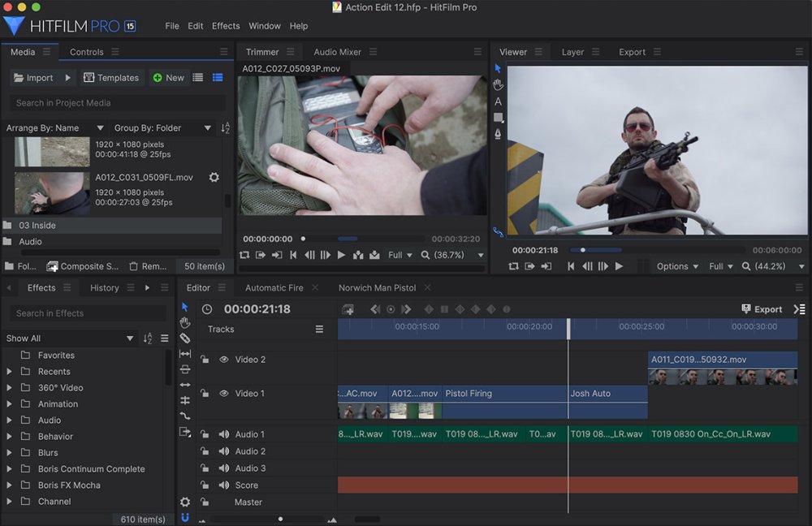Viewport: 812px width, 526px height.
Task: Select the Text tool in Viewer toolbar
Action: [x=498, y=101]
